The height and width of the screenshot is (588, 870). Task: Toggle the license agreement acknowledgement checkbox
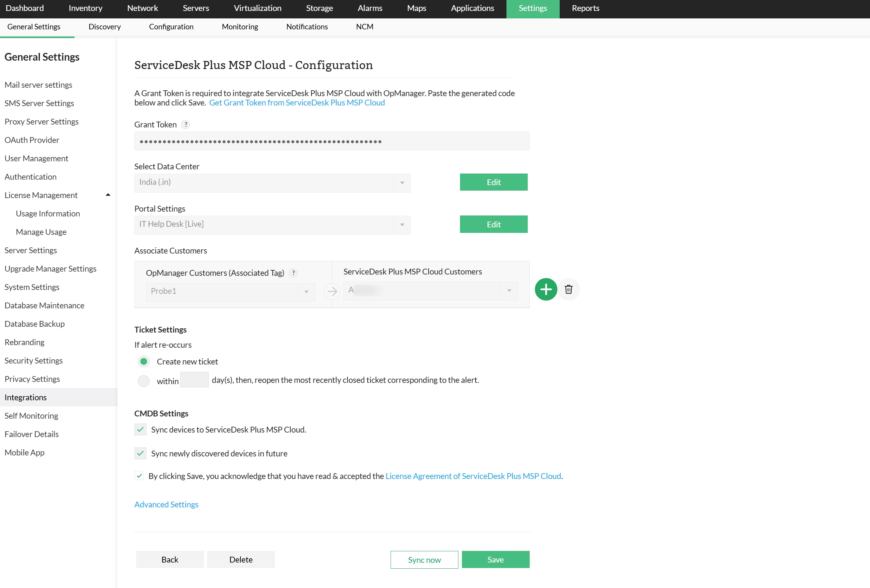click(139, 476)
